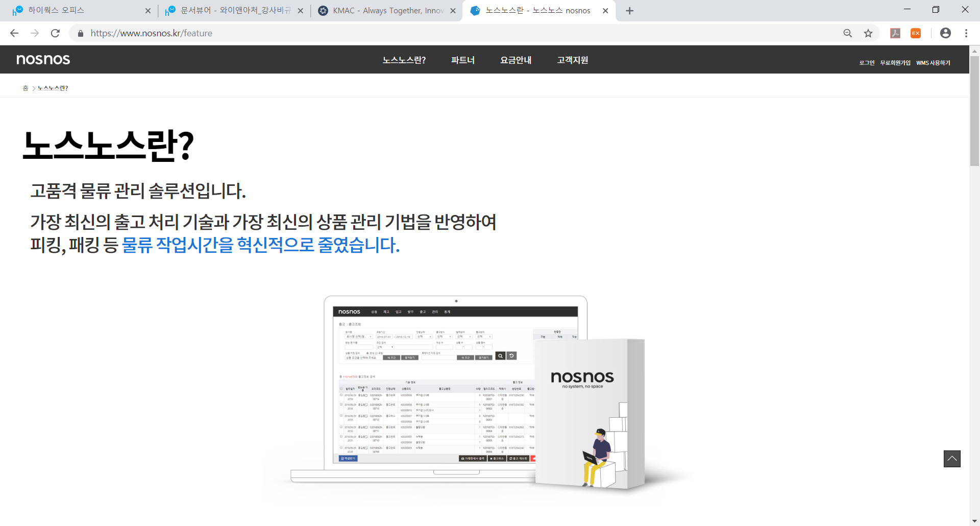Close the KMAC tab
980x526 pixels.
click(x=453, y=11)
